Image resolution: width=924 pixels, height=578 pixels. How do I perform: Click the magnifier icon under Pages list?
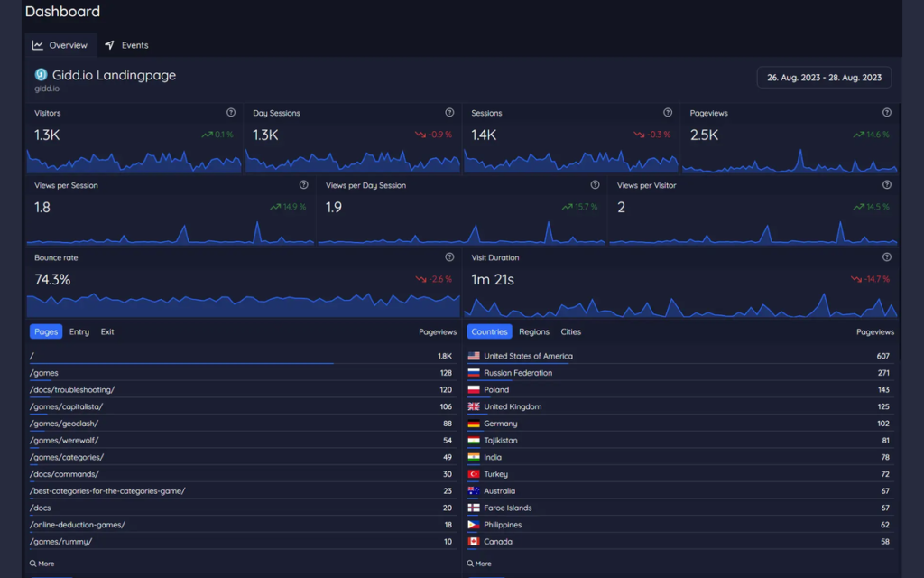[x=33, y=564]
